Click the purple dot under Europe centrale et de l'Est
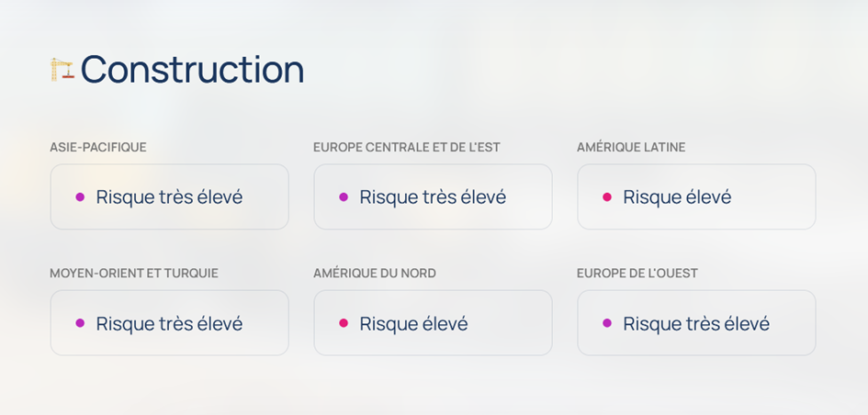The width and height of the screenshot is (868, 415). tap(344, 197)
